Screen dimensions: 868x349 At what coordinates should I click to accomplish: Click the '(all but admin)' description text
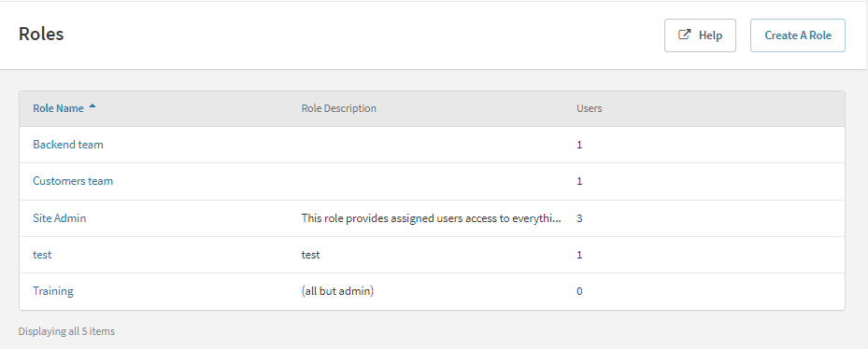coord(337,291)
